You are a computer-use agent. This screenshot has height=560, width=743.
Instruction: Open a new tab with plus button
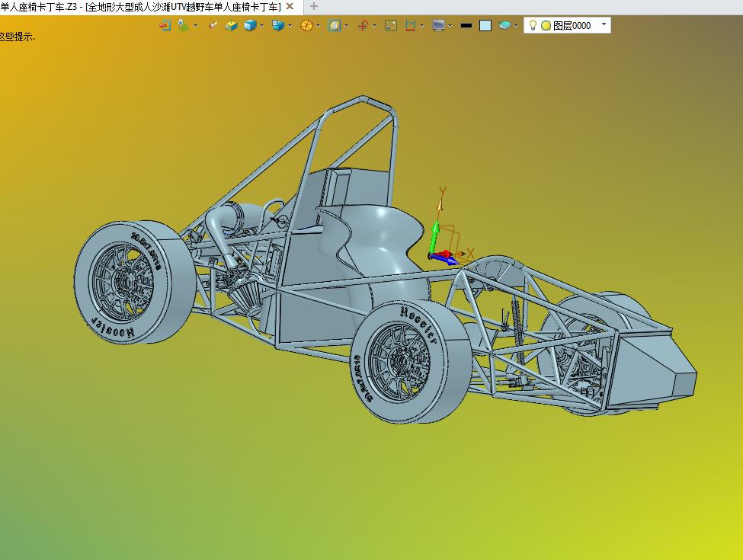pyautogui.click(x=314, y=6)
